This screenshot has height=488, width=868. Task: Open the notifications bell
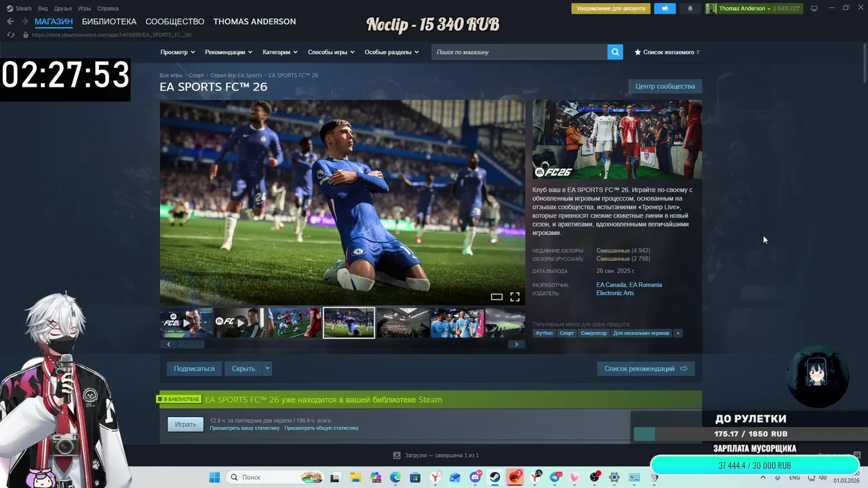(x=690, y=8)
